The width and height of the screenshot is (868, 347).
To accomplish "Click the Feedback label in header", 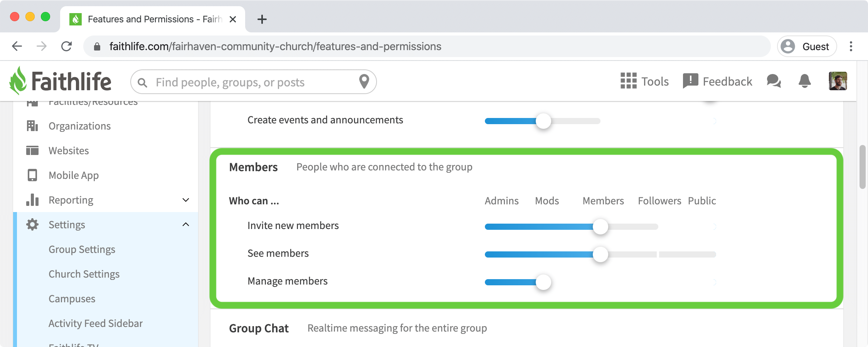I will point(727,81).
